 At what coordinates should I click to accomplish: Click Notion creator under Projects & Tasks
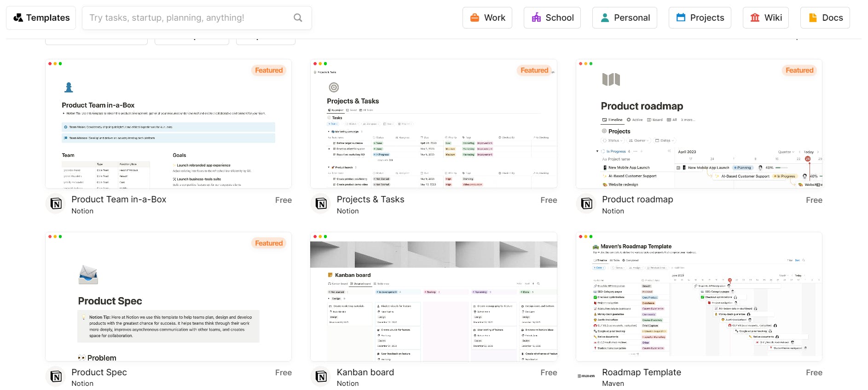point(347,211)
